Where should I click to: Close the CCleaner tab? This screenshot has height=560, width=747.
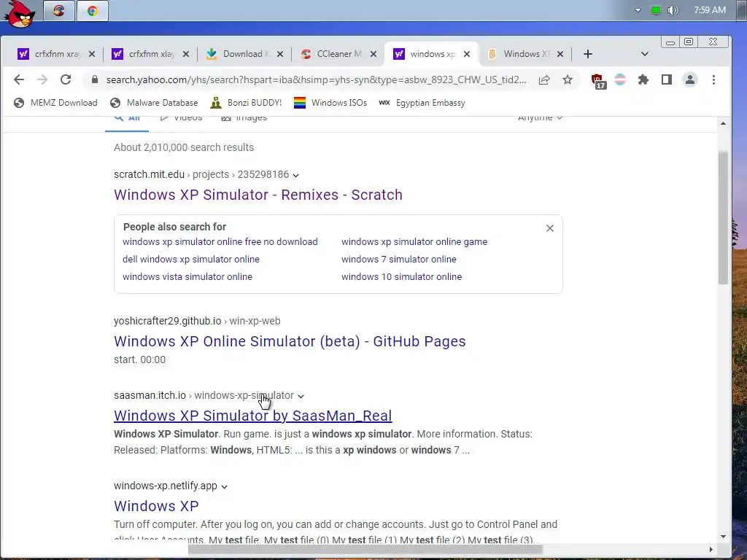(373, 54)
